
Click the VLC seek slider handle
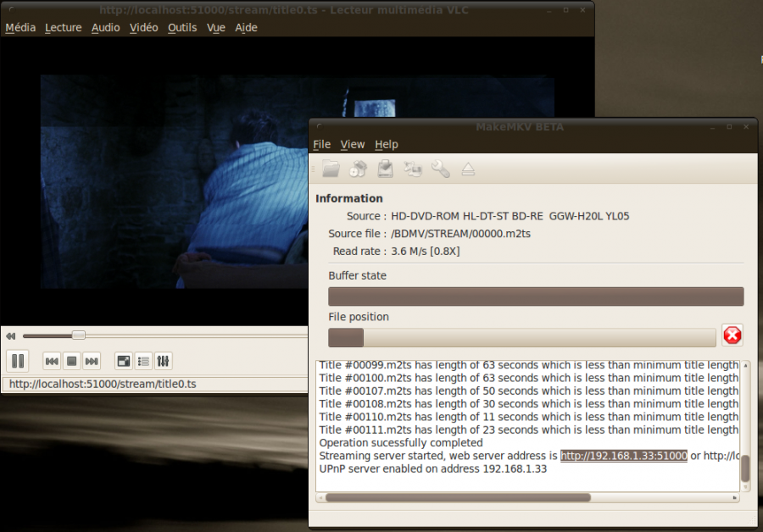point(78,335)
